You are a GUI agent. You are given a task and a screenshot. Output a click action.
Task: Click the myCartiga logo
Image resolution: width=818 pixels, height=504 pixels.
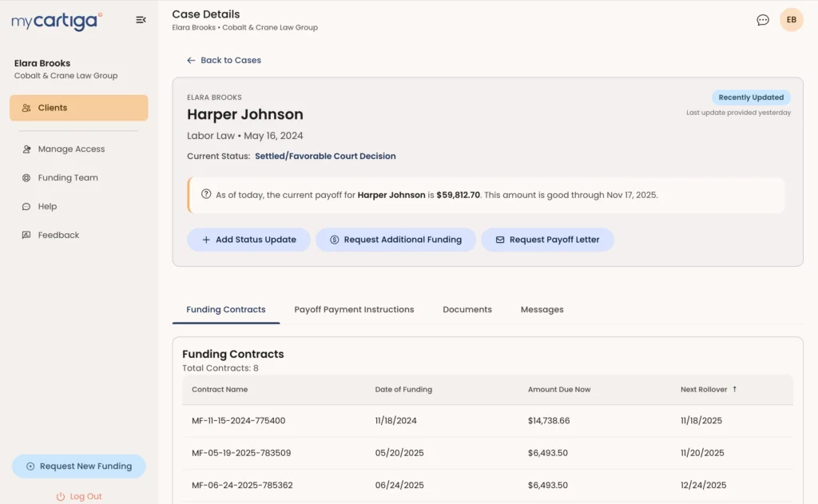[57, 21]
